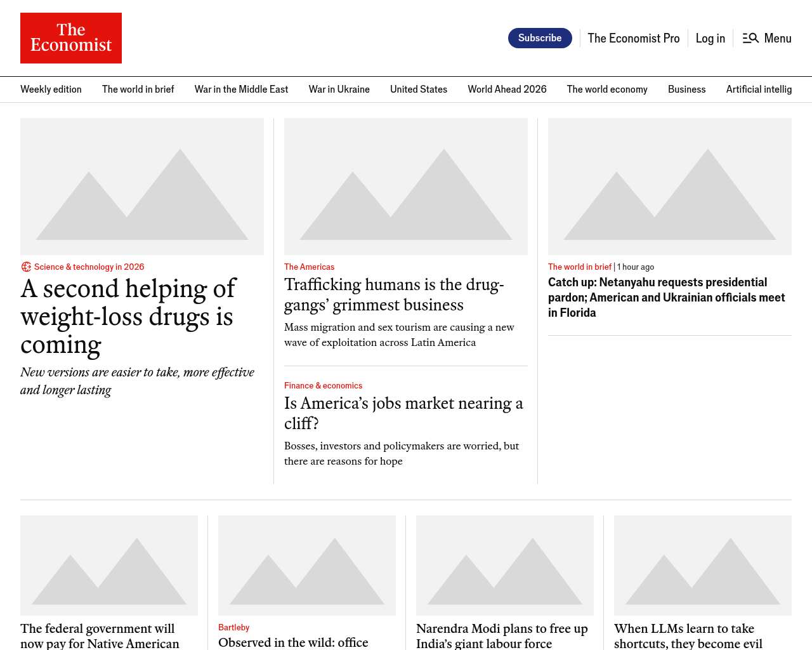Image resolution: width=812 pixels, height=650 pixels.
Task: Open the Business section
Action: tap(687, 90)
